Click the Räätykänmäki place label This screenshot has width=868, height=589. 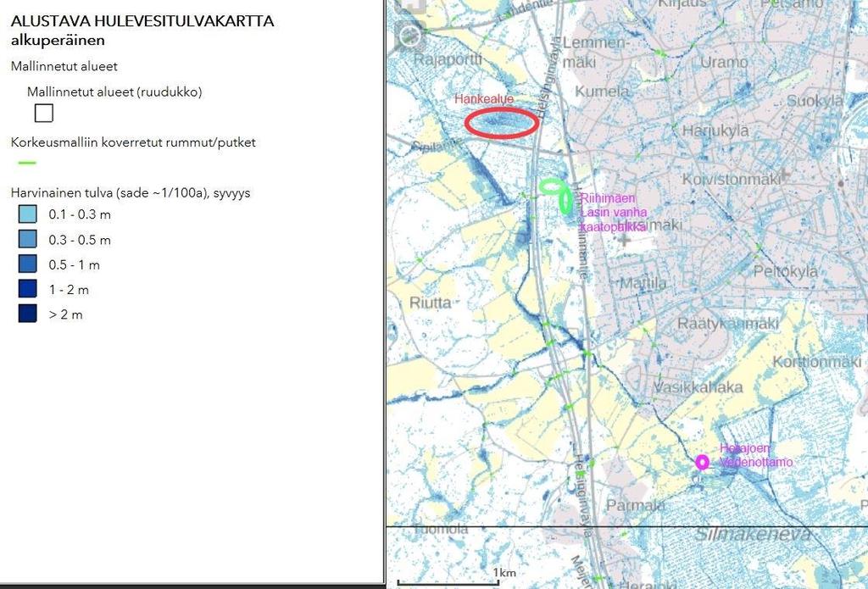[x=728, y=324]
